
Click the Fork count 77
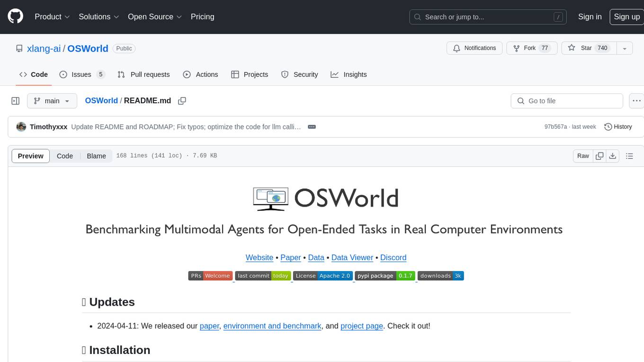pyautogui.click(x=545, y=48)
